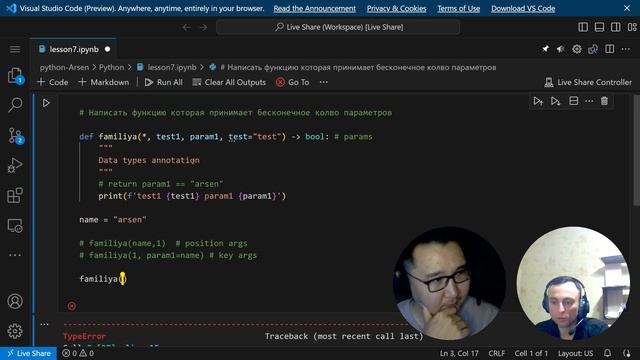The image size is (640, 360).
Task: Toggle the primary side bar
Action: (x=583, y=27)
